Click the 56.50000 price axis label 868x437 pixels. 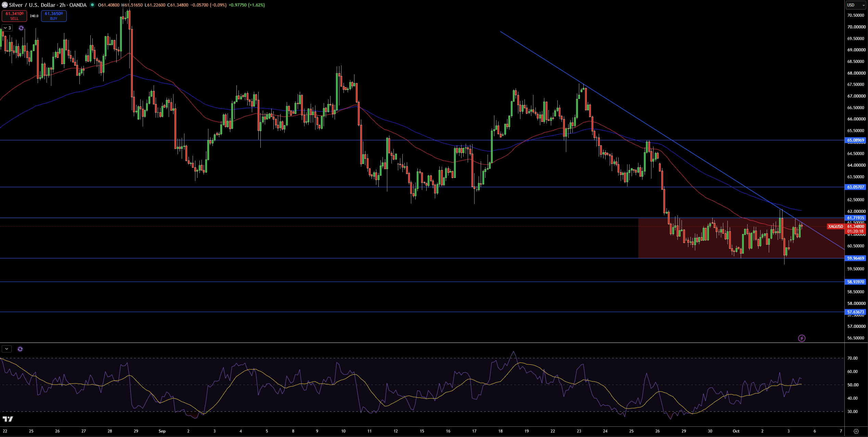tap(856, 338)
